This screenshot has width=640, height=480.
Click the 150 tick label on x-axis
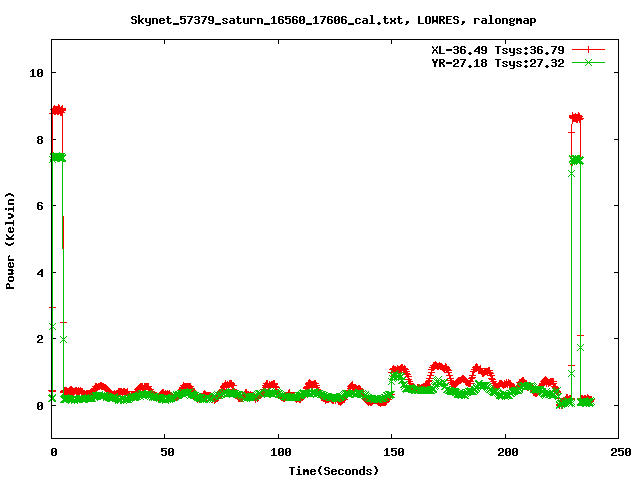click(392, 452)
